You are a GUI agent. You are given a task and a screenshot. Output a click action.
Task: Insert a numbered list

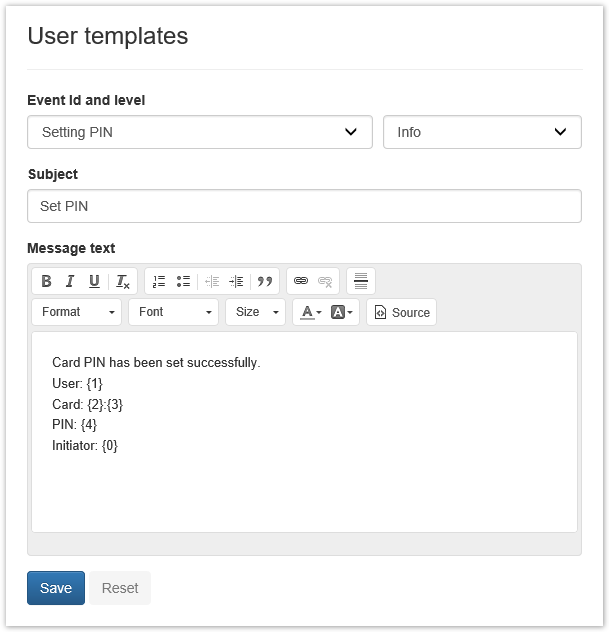(159, 281)
